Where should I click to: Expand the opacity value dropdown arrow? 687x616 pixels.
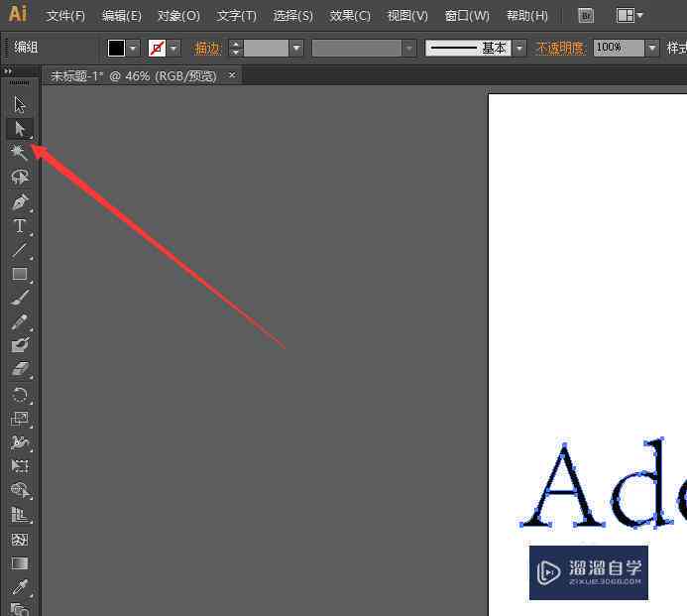click(652, 48)
